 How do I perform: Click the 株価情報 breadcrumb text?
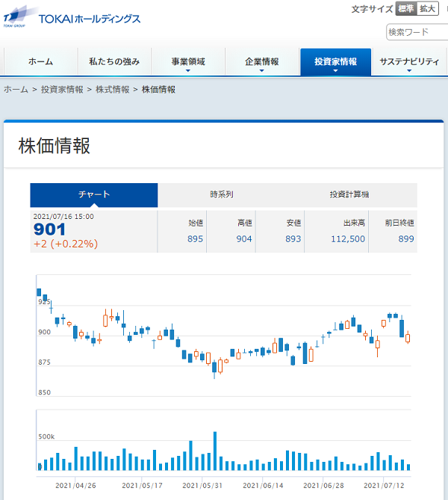158,90
